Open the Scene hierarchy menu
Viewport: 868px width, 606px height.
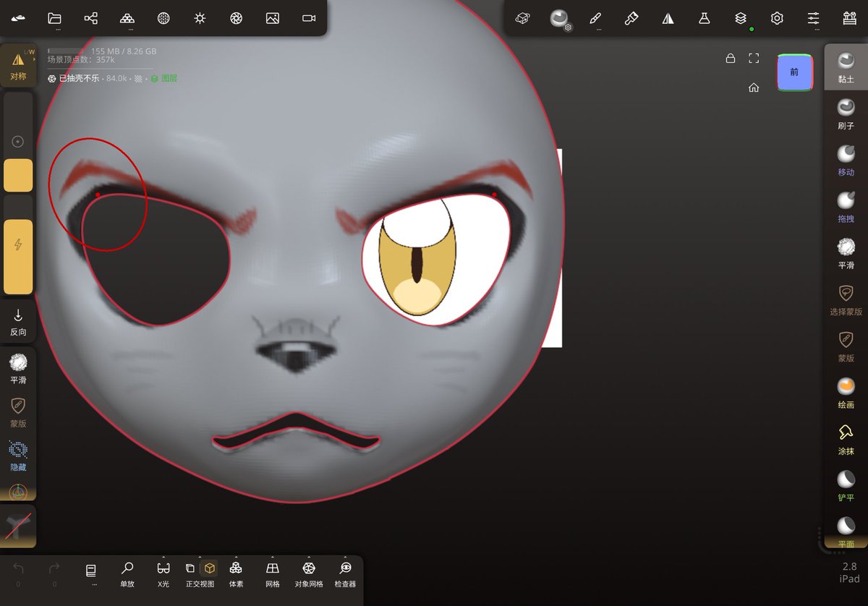(x=90, y=18)
